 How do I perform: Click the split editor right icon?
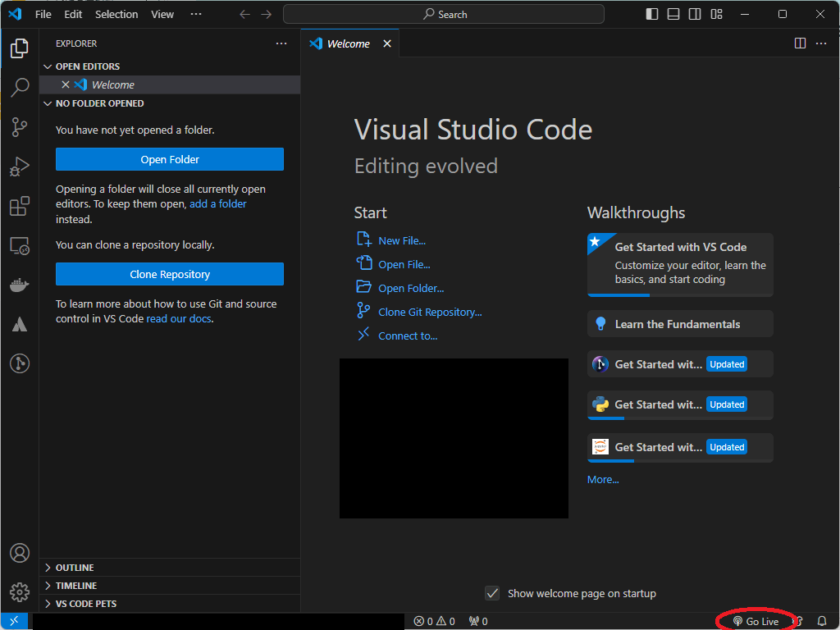[x=800, y=43]
